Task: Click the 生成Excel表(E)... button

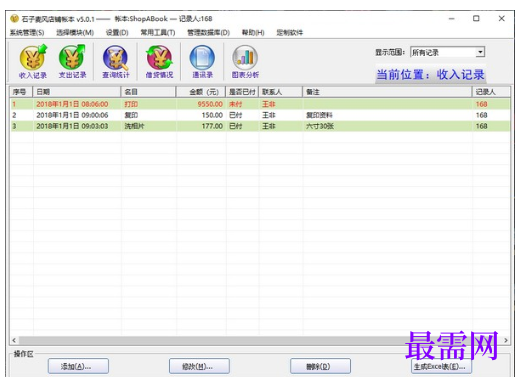Action: click(441, 366)
